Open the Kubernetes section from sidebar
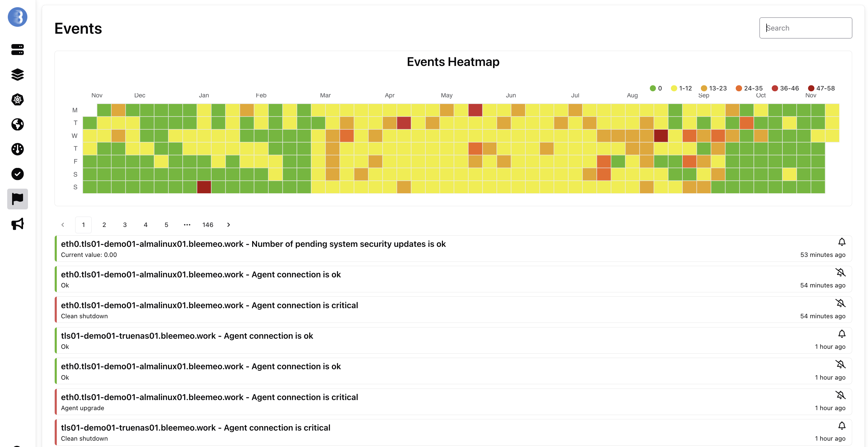This screenshot has width=868, height=447. 17,100
